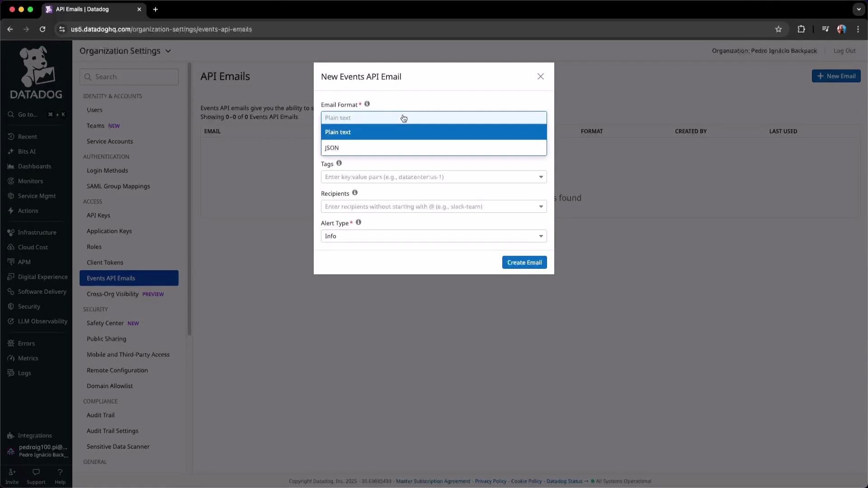
Task: Open Application Keys page
Action: (109, 231)
